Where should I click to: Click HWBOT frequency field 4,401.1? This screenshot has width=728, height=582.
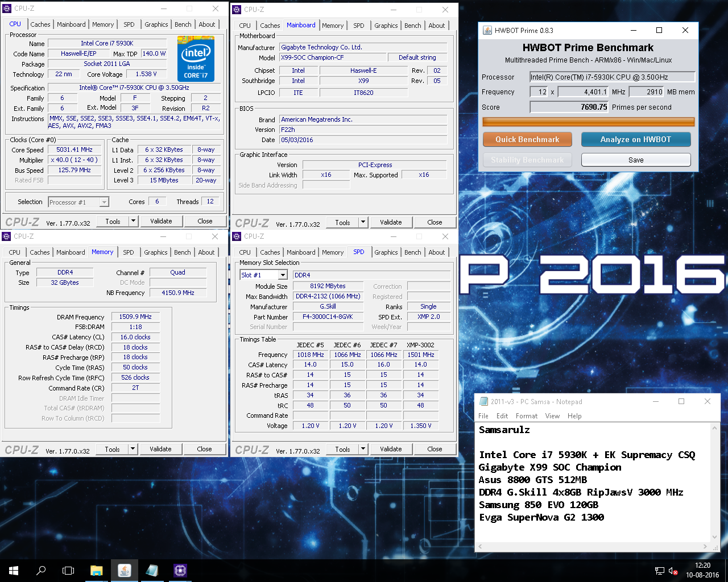584,92
